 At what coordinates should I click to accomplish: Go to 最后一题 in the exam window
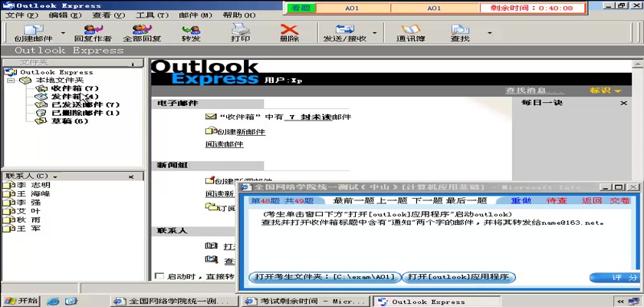[467, 200]
